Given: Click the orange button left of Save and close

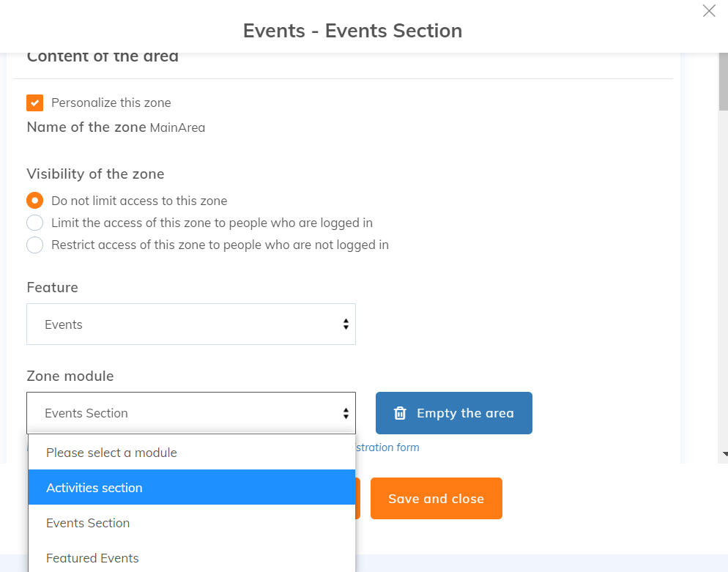Looking at the screenshot, I should (358, 499).
